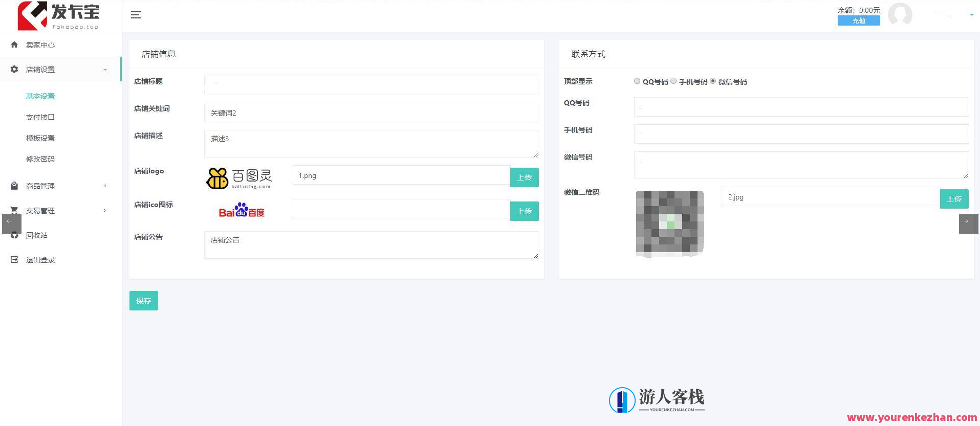Select the QQ号码 radio option
Viewport: 980px width, 426px height.
(x=637, y=81)
